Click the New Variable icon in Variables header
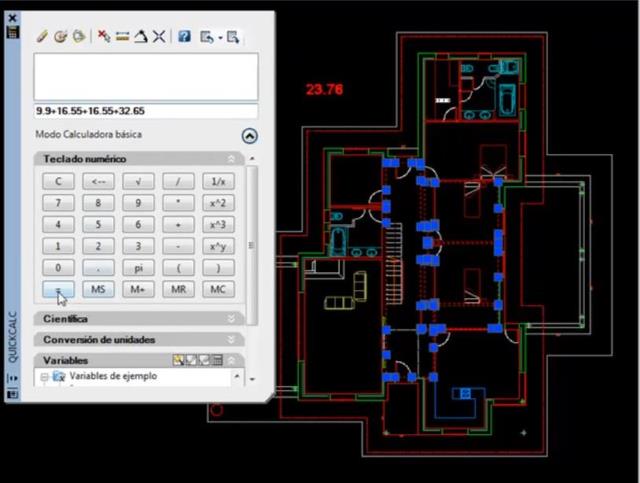The image size is (640, 483). click(178, 360)
